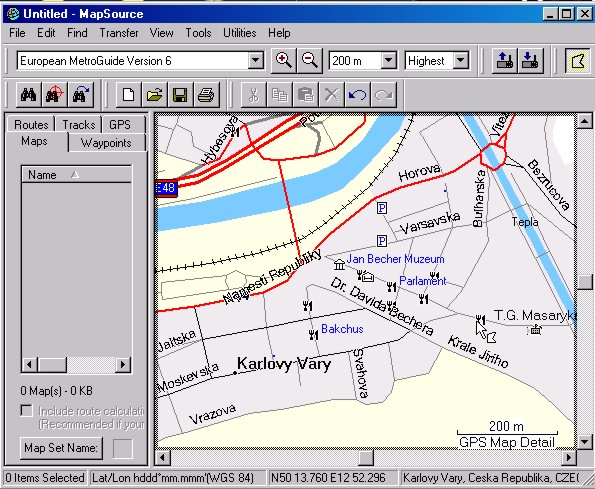595x489 pixels.
Task: Open the Tools menu
Action: (198, 33)
